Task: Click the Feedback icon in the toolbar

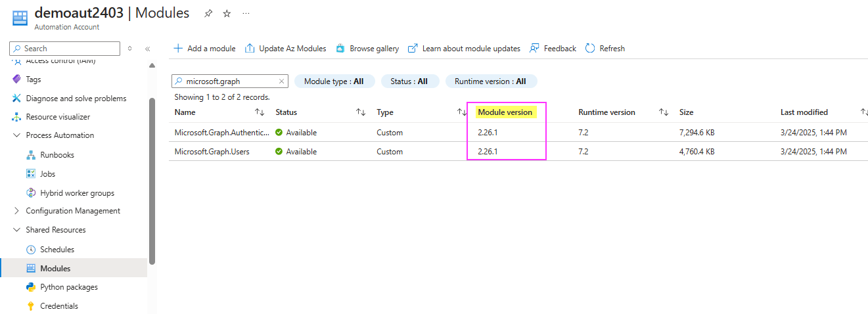Action: pos(534,49)
